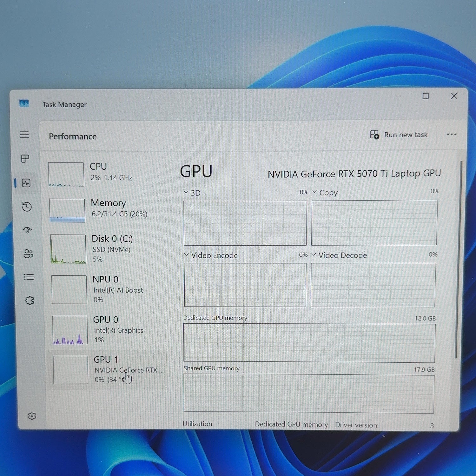Click the GPU 0 mini graph thumbnail
This screenshot has width=476, height=476.
tap(70, 330)
